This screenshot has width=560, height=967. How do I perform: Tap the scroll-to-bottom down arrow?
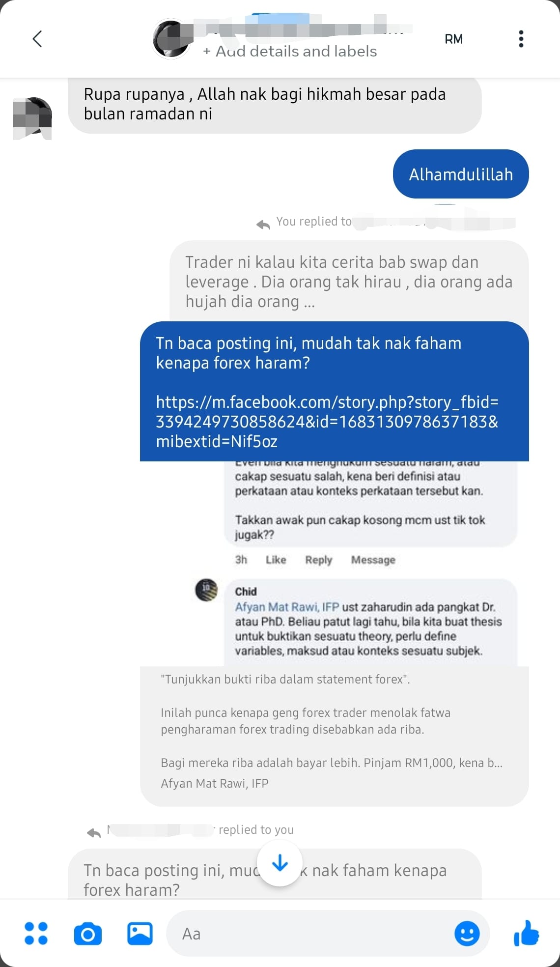pyautogui.click(x=280, y=863)
